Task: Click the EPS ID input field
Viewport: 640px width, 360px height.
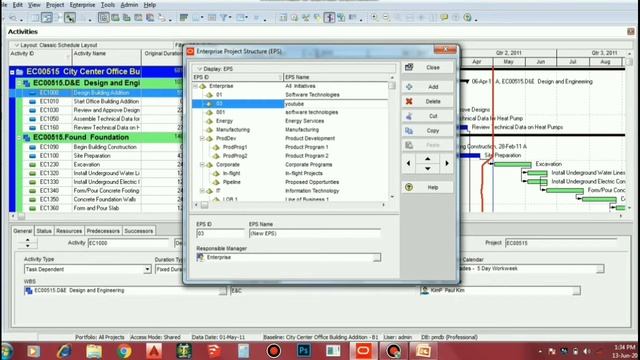Action: (x=220, y=233)
